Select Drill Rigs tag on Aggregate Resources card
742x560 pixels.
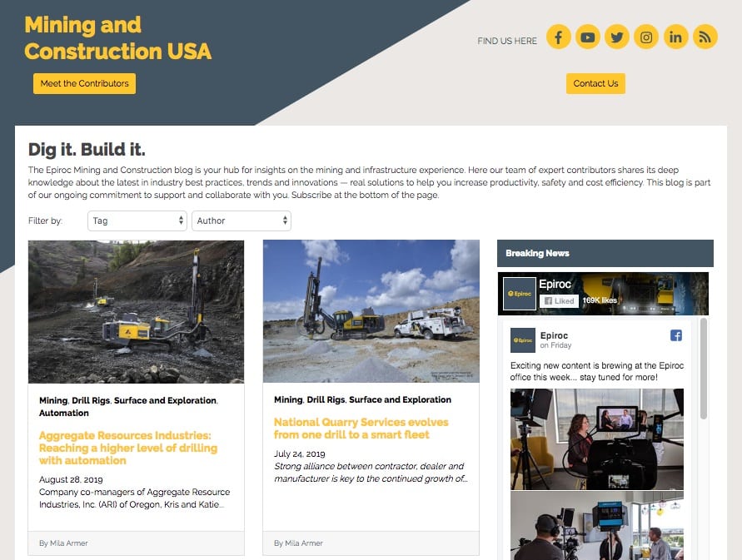point(91,400)
